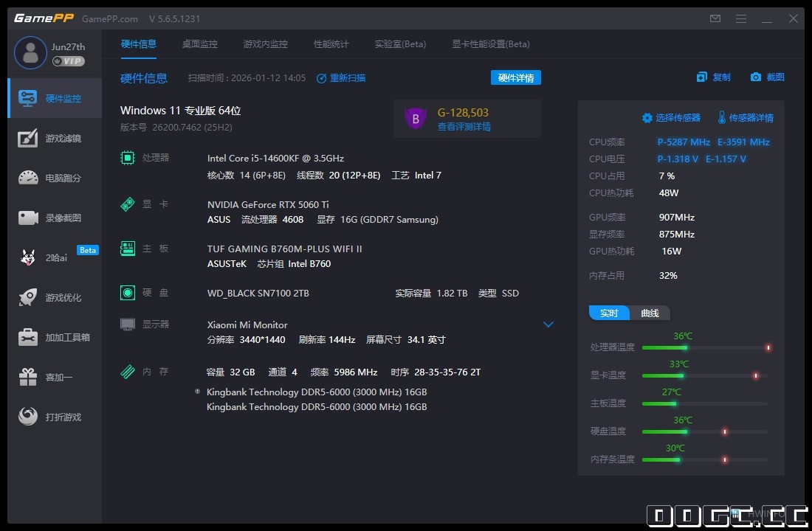
Task: Open 游戏滤镜 filter icon in sidebar
Action: pos(28,138)
